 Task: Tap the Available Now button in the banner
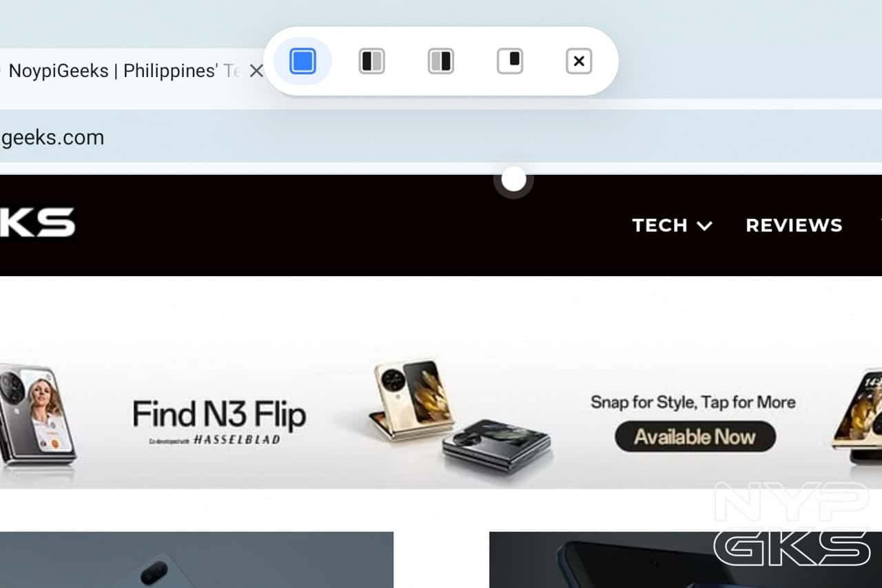click(695, 437)
